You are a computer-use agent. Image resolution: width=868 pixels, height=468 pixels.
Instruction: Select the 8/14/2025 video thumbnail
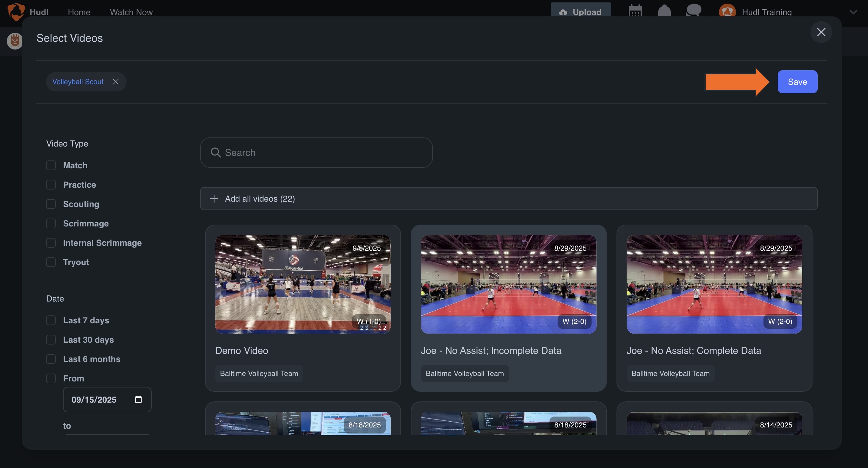click(x=714, y=423)
